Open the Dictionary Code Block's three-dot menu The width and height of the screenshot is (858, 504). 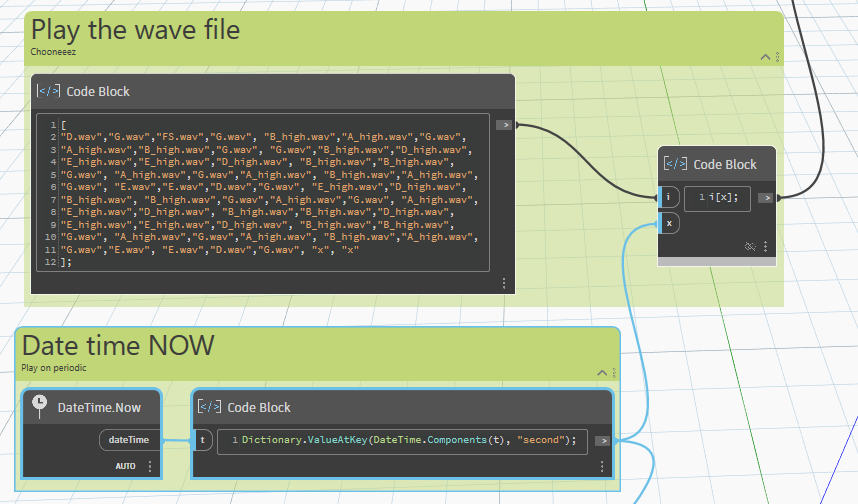[x=601, y=466]
